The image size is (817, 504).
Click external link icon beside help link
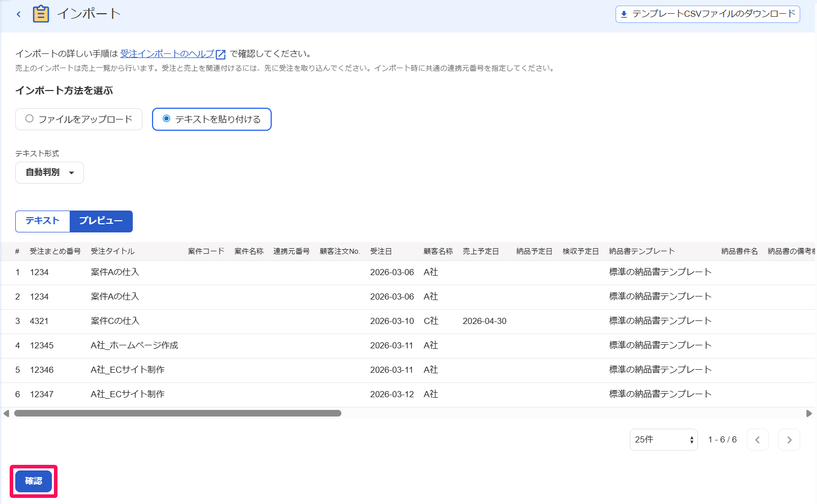pos(221,54)
